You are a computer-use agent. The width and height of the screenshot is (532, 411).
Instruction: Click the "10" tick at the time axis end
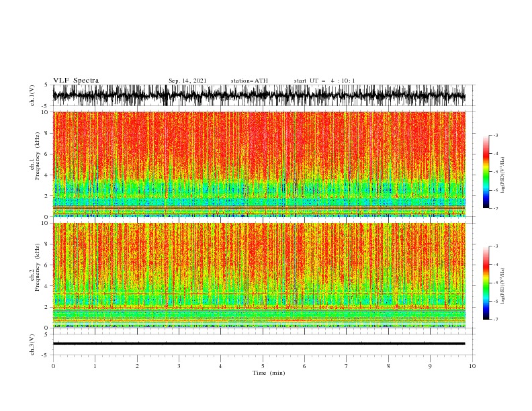pos(472,366)
